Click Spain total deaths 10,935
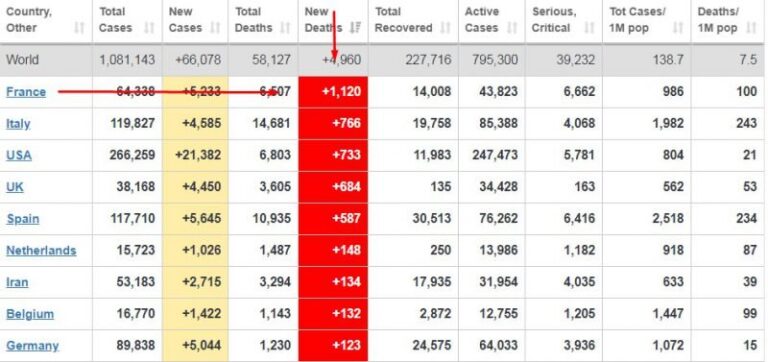The image size is (768, 362). [271, 219]
